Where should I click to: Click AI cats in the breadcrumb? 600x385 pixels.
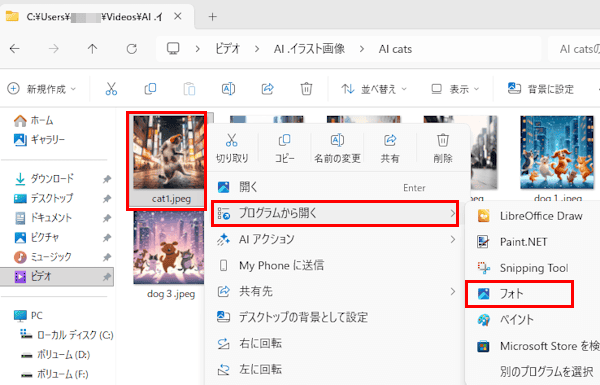tap(395, 49)
